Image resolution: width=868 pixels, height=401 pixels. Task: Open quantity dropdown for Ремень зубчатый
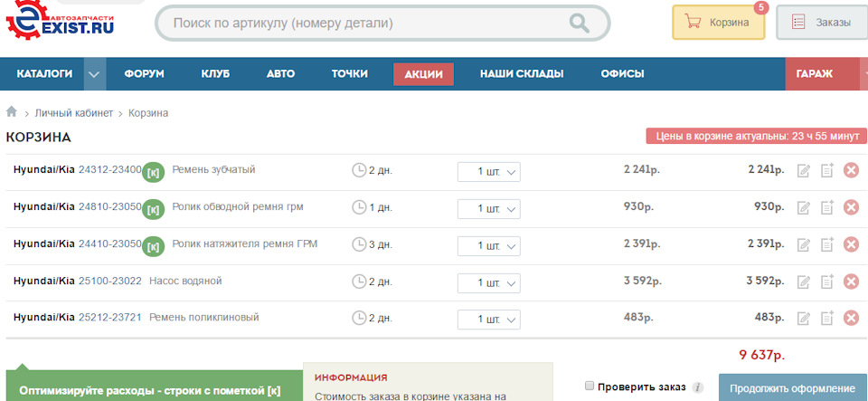pos(489,172)
